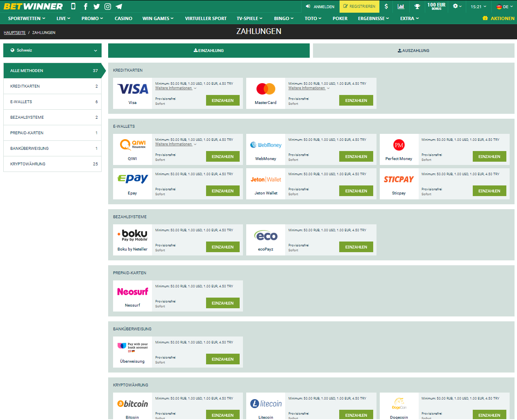
Task: Open Virtueller Sport section
Action: pos(206,18)
